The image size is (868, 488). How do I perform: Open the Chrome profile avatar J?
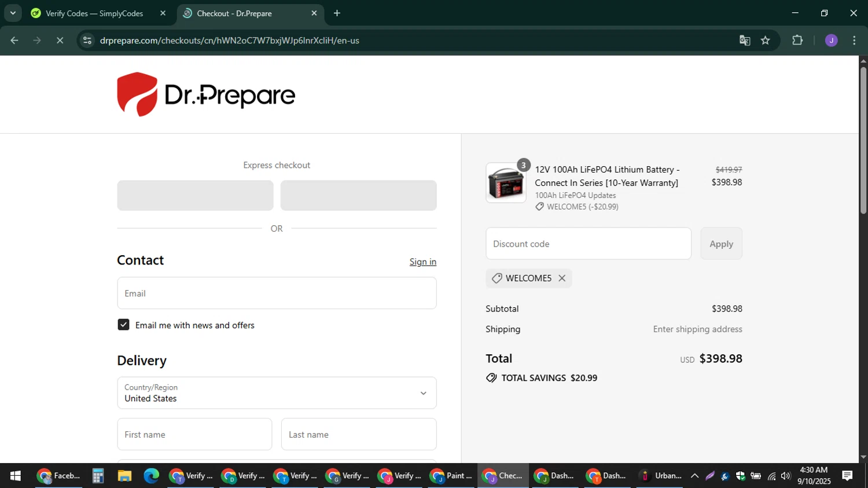click(x=832, y=41)
